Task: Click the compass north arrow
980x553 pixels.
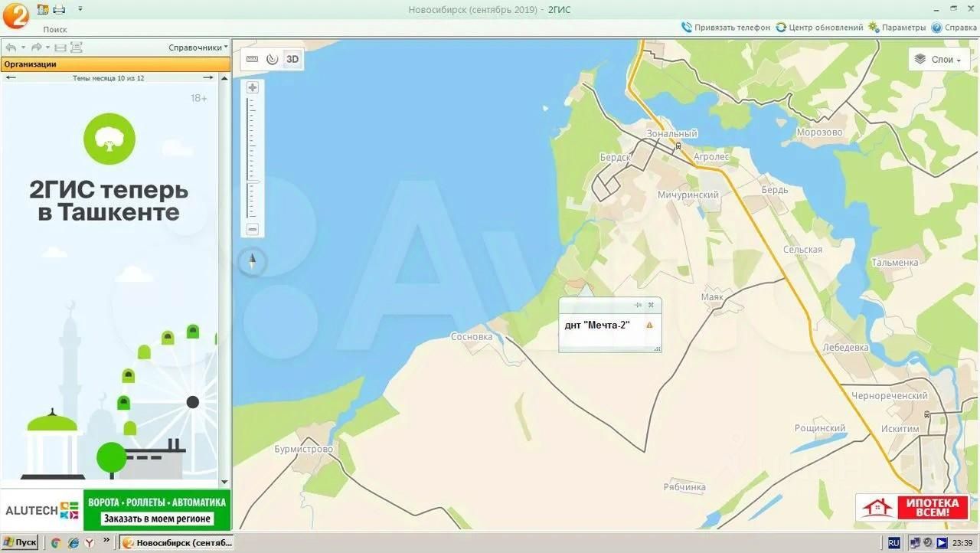Action: [253, 262]
